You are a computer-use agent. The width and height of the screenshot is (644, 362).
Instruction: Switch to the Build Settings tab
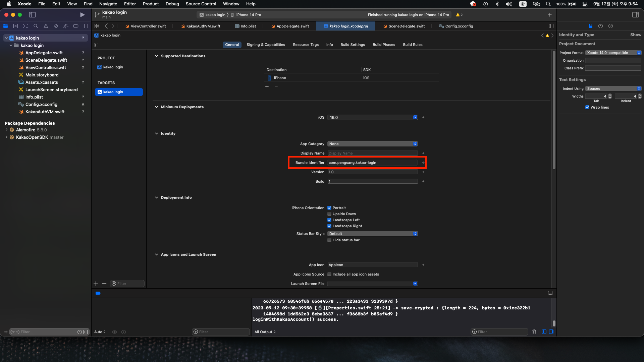tap(353, 45)
